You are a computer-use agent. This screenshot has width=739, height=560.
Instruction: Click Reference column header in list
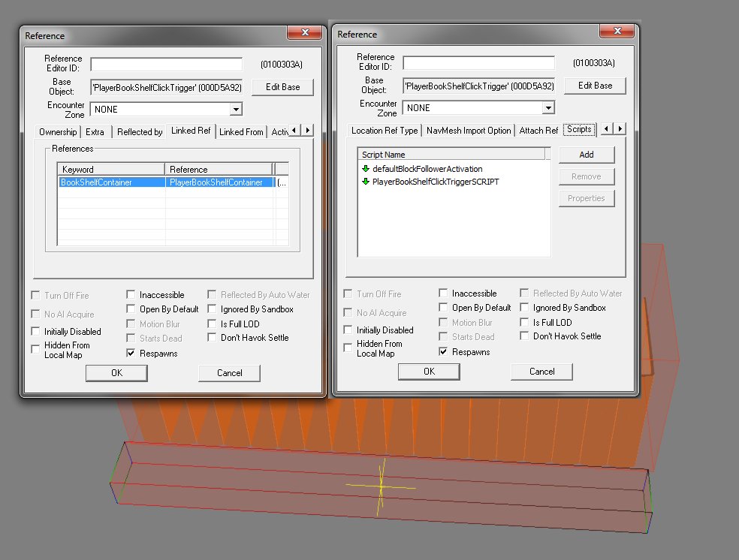pos(219,169)
